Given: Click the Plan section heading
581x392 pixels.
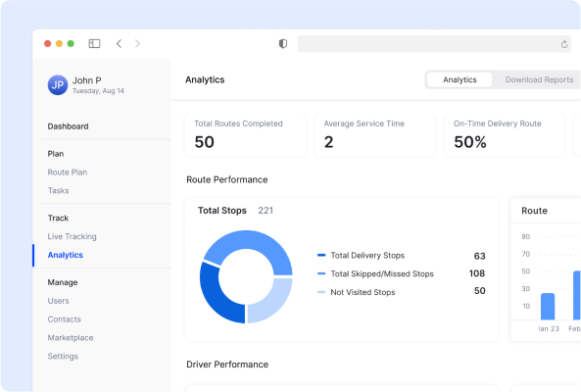Looking at the screenshot, I should (56, 154).
